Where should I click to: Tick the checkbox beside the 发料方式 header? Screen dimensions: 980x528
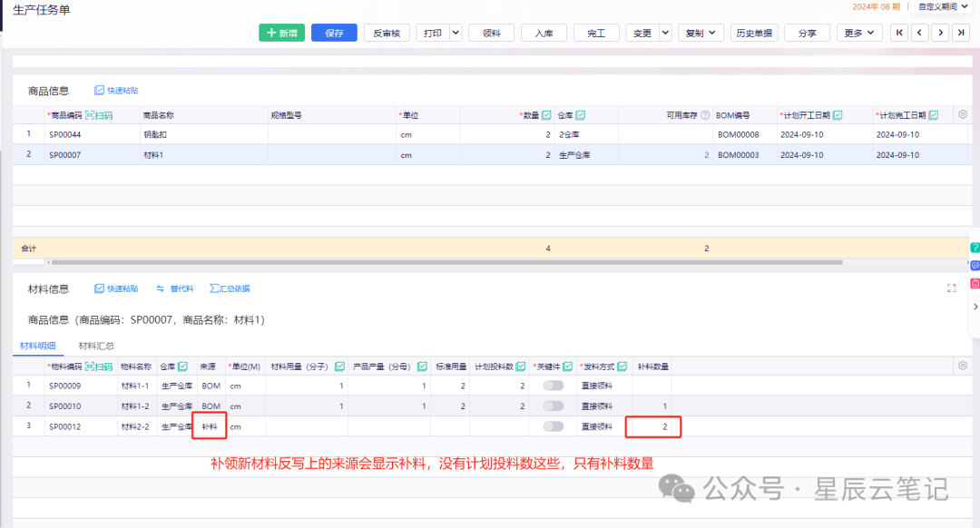click(622, 367)
